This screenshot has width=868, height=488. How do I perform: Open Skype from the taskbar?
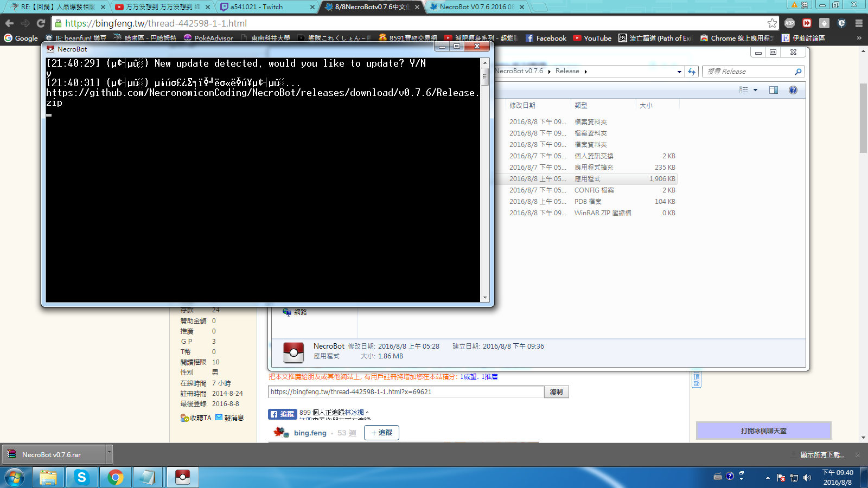point(81,477)
